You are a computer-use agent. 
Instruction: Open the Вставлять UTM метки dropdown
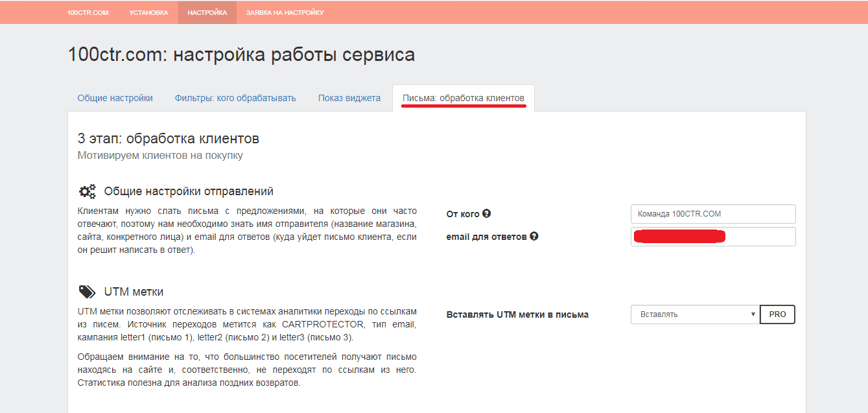tap(695, 314)
